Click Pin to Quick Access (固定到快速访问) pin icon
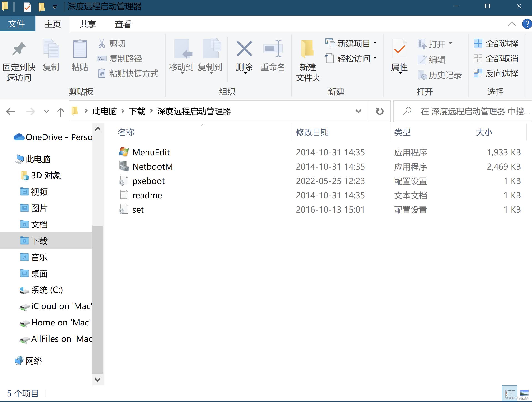Image resolution: width=532 pixels, height=402 pixels. [x=19, y=49]
